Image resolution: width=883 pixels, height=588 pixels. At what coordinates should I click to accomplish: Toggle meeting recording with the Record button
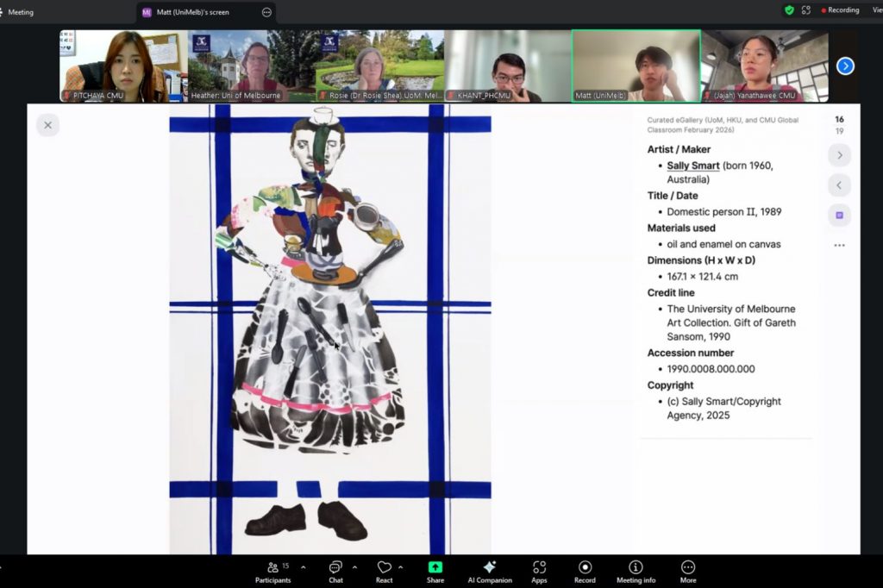tap(585, 569)
